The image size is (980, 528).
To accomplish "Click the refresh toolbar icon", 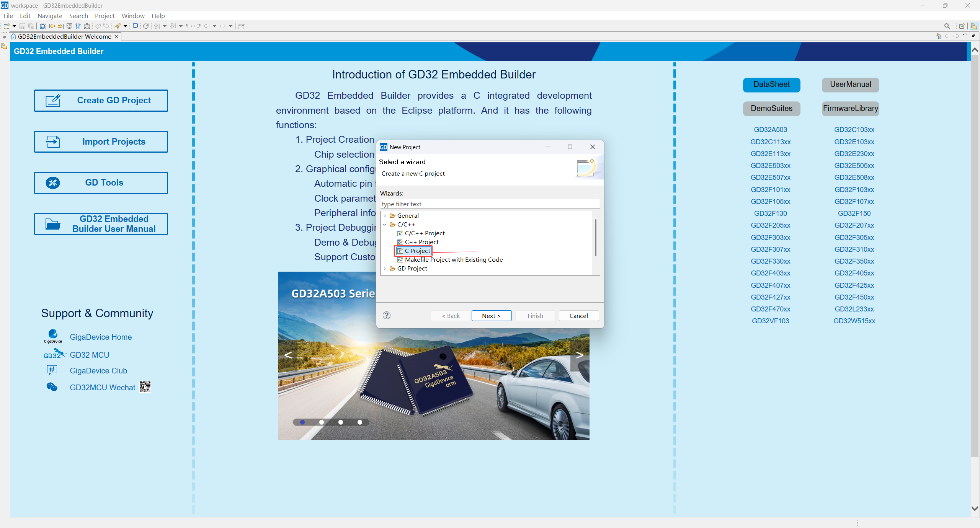I will click(x=146, y=26).
